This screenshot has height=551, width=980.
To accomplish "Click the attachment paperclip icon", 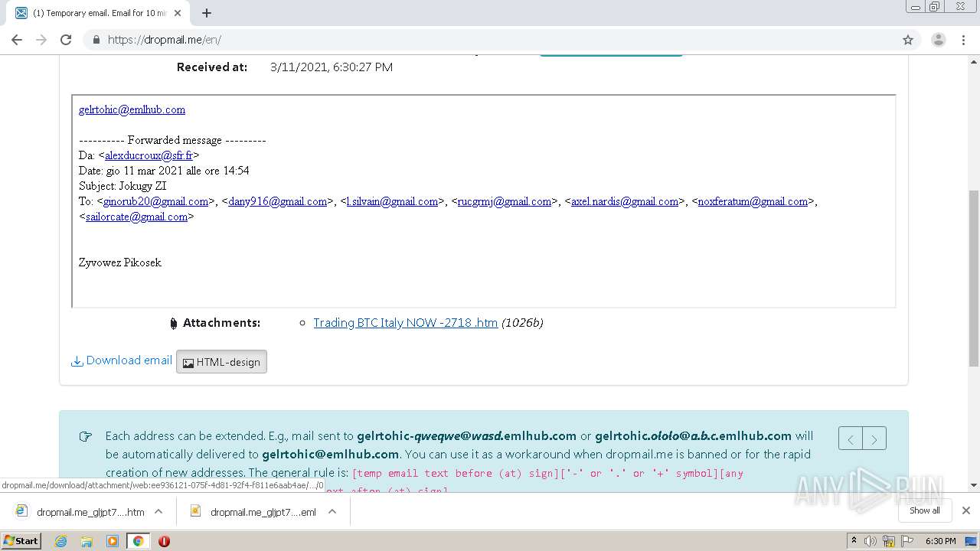I will point(173,324).
